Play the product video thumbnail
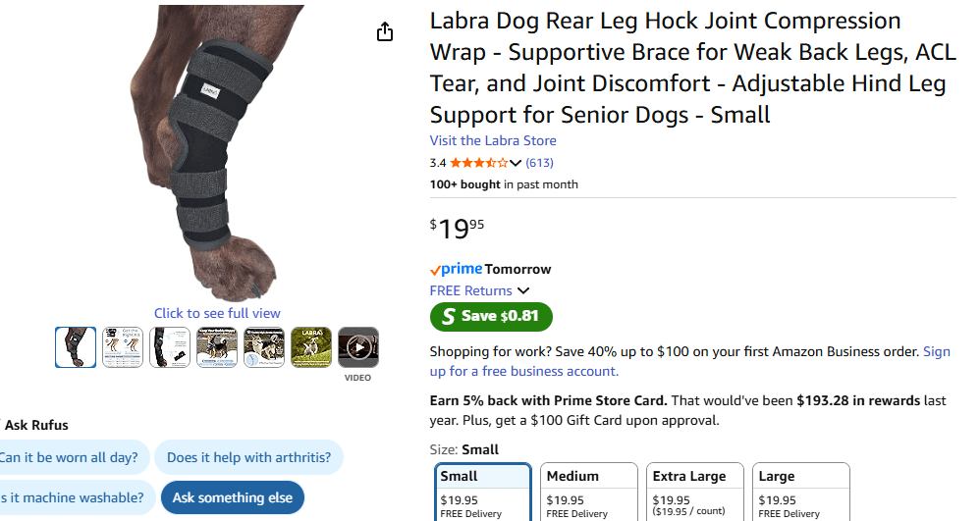 (x=358, y=347)
